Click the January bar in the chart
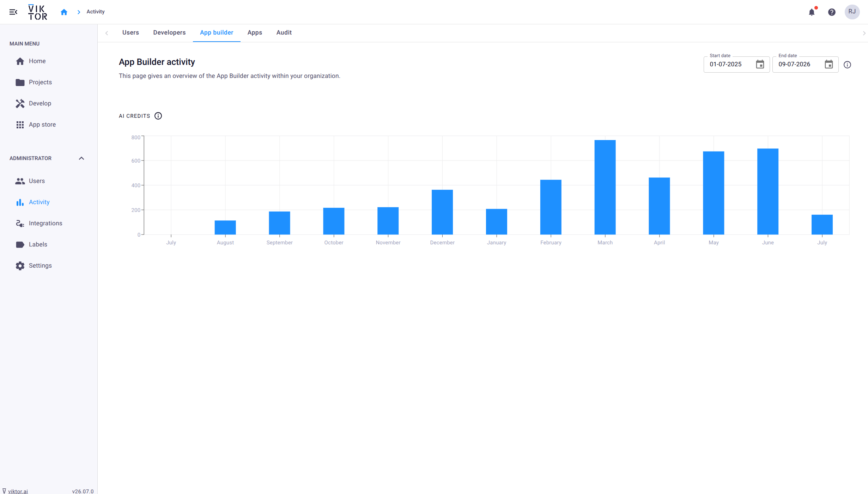Viewport: 868px width, 494px height. coord(497,221)
